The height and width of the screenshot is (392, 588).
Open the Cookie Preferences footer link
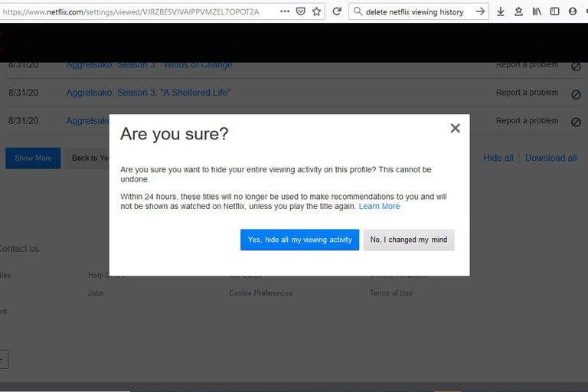[260, 293]
